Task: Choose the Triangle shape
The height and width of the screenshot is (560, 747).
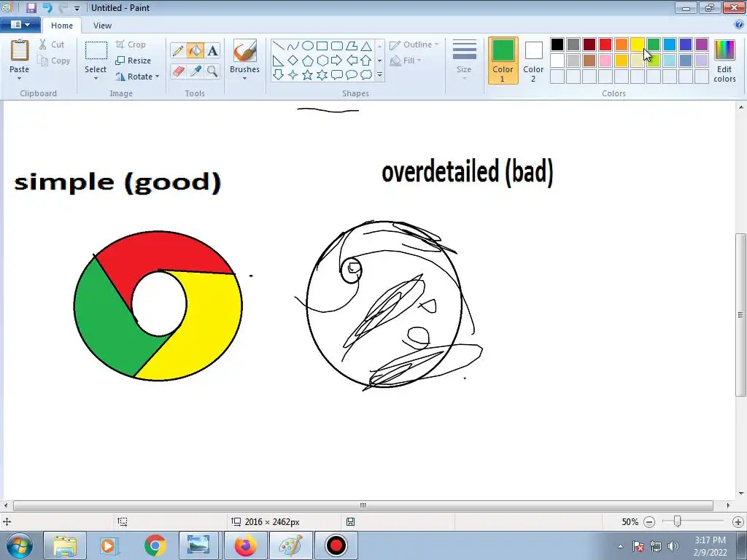Action: pos(366,46)
